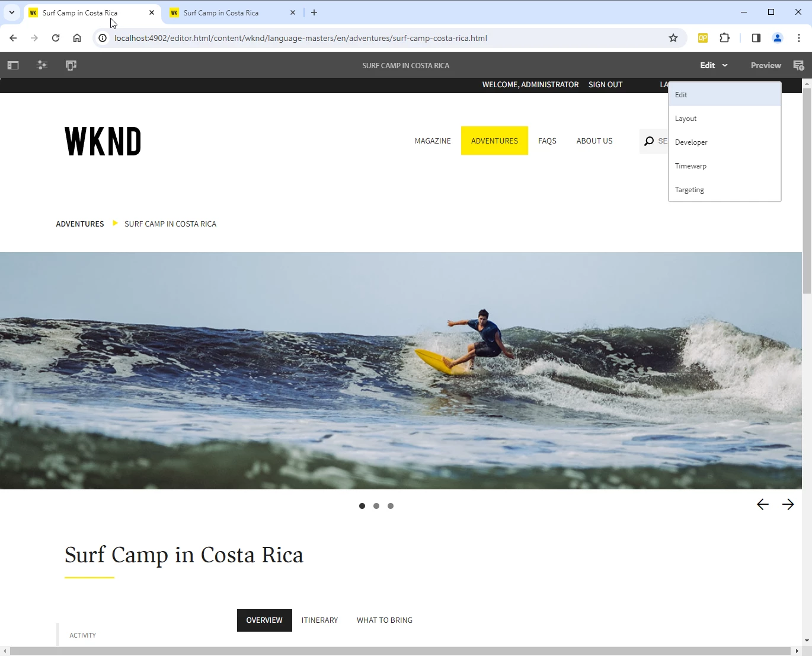
Task: Click the search magnifier icon
Action: tap(649, 141)
